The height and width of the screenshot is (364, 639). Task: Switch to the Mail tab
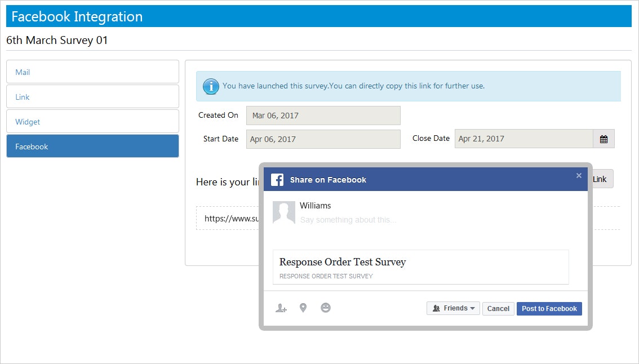tap(92, 72)
